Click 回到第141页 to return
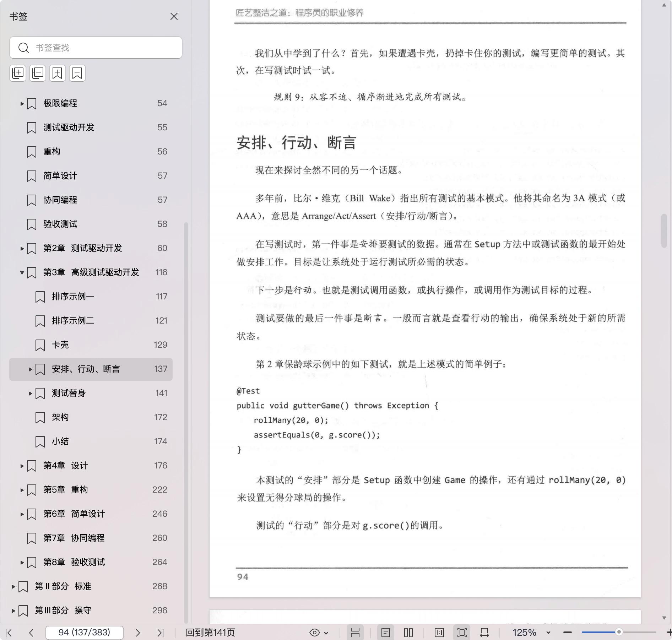672x640 pixels. point(210,633)
